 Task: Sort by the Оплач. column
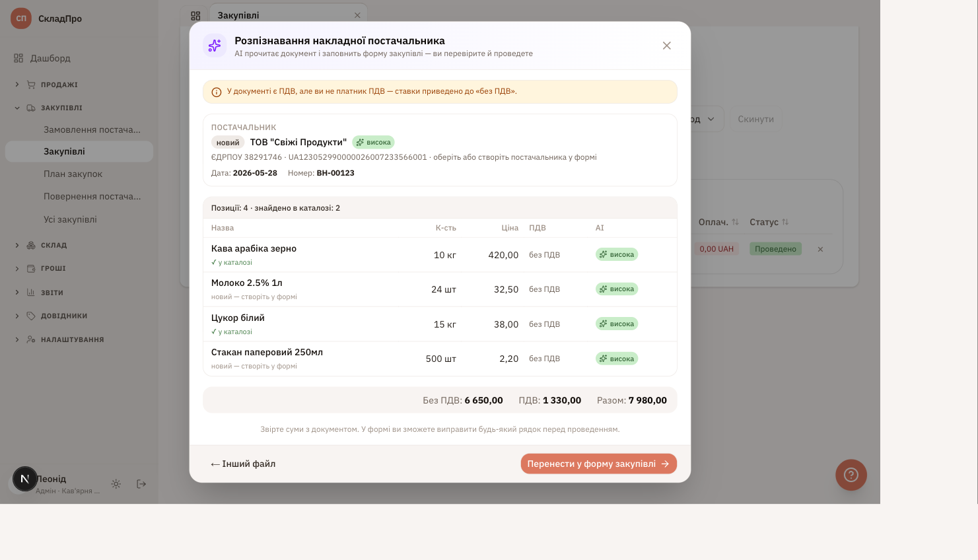click(x=718, y=222)
